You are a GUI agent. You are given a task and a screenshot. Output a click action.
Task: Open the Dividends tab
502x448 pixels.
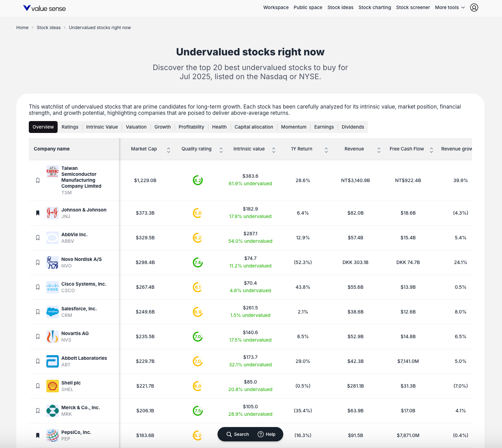point(353,127)
